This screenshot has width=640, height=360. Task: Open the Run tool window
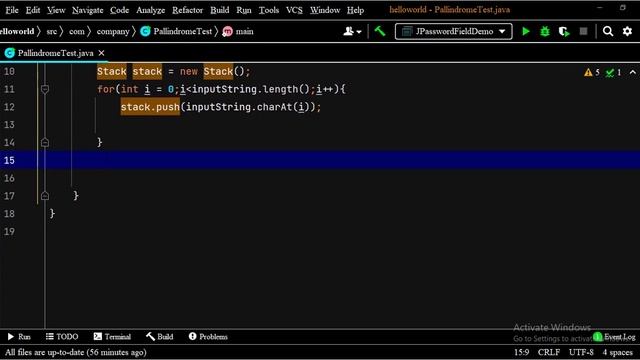pos(19,337)
